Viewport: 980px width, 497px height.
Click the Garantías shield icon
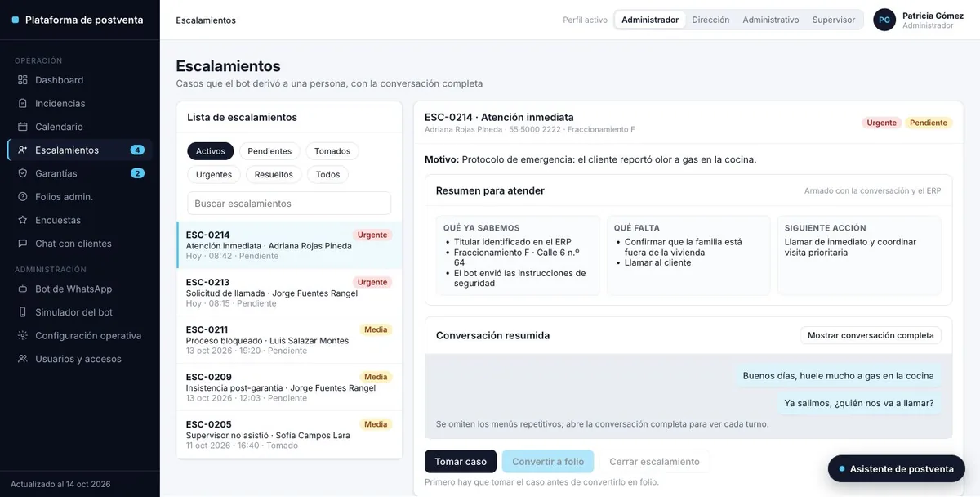23,173
